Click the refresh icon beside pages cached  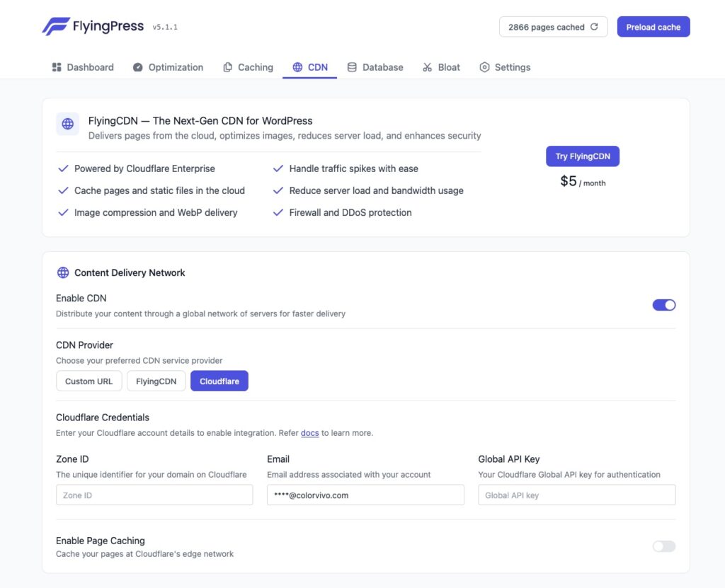pos(594,27)
